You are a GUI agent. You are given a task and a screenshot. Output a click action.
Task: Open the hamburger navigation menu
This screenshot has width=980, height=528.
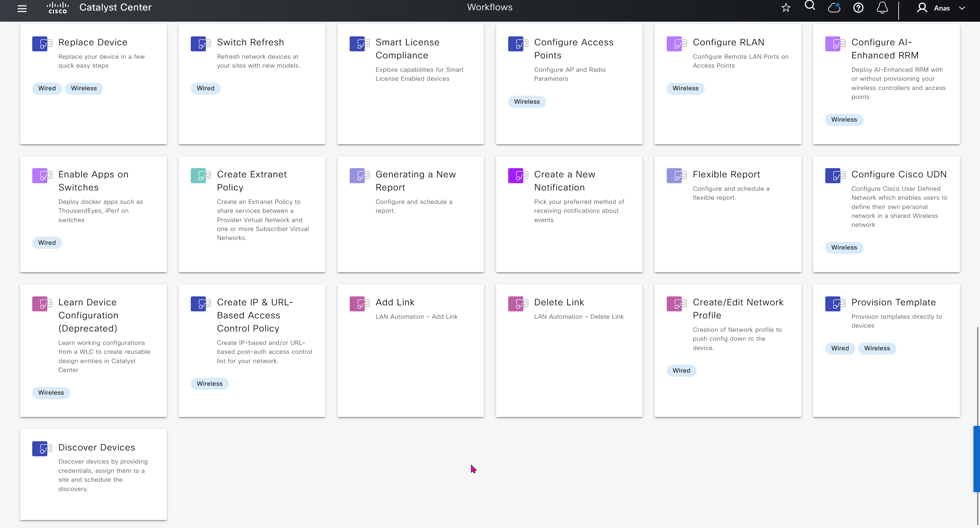(22, 8)
